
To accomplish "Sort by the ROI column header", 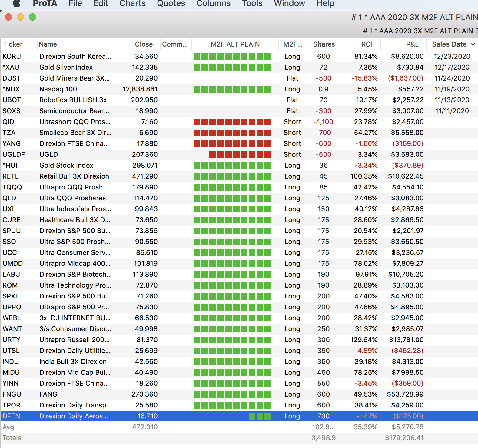I will point(367,44).
